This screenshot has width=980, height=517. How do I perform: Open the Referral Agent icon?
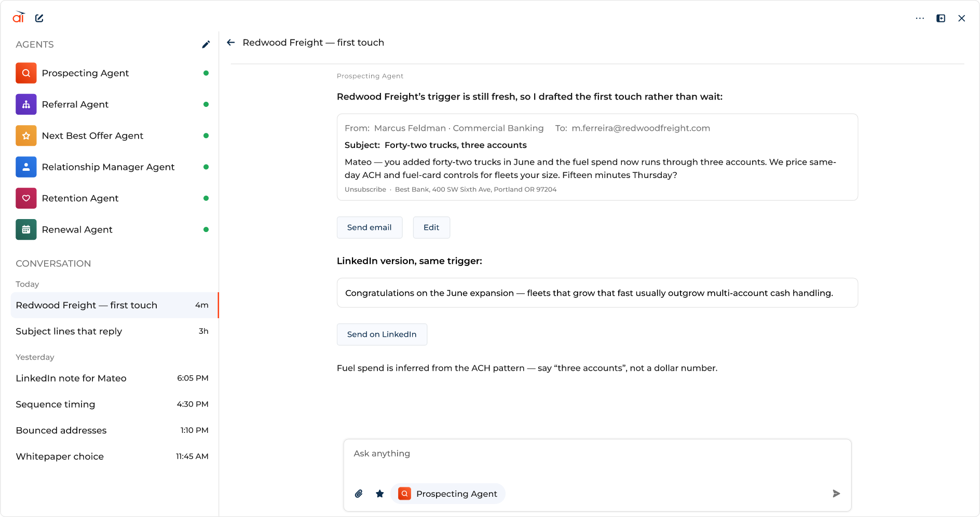click(x=26, y=104)
